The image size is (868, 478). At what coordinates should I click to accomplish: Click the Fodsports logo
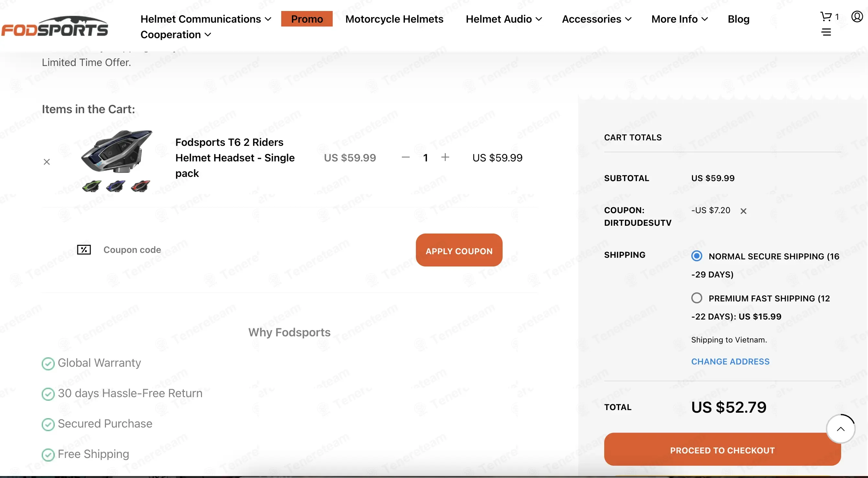pos(55,26)
